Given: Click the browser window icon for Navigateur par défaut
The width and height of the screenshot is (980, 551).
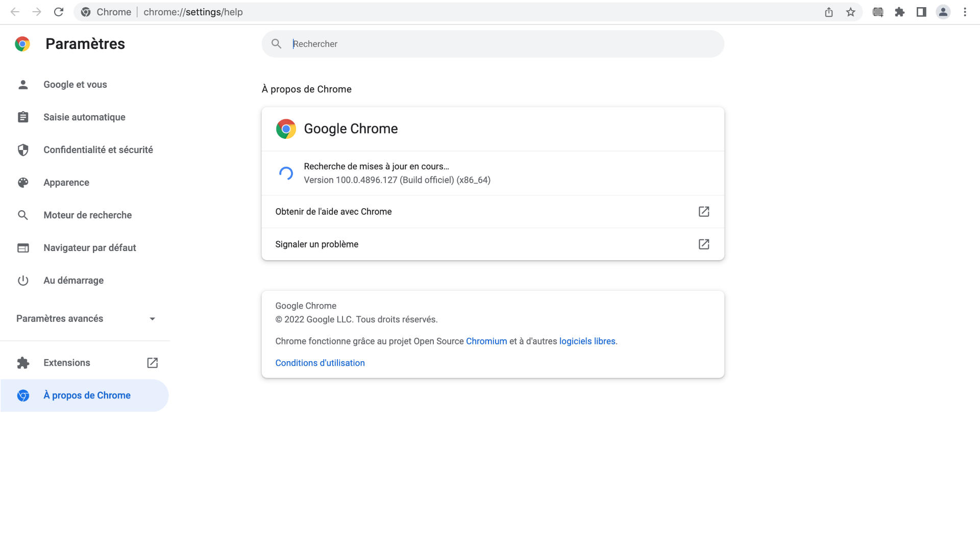Looking at the screenshot, I should (23, 248).
